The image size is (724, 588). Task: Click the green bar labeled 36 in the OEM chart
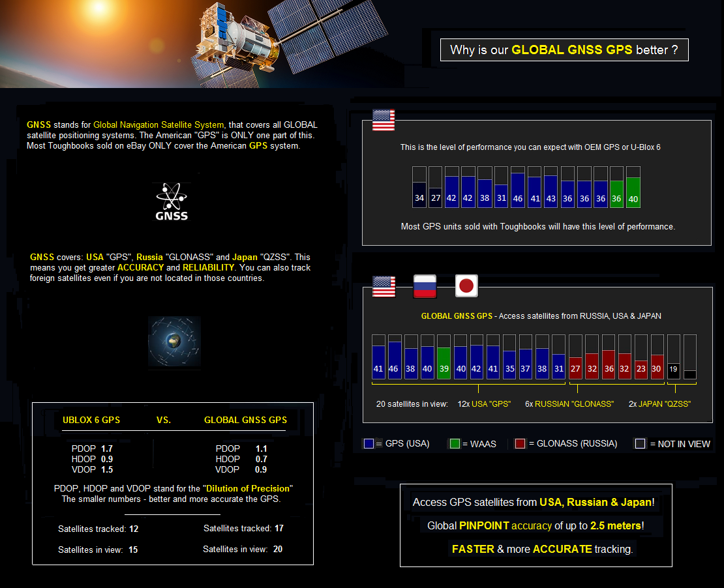tap(616, 187)
